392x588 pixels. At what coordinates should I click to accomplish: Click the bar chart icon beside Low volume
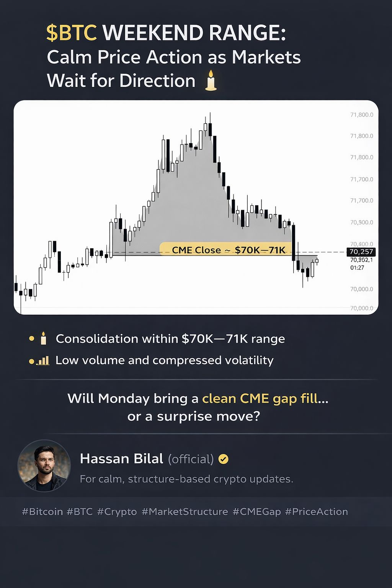tap(44, 361)
